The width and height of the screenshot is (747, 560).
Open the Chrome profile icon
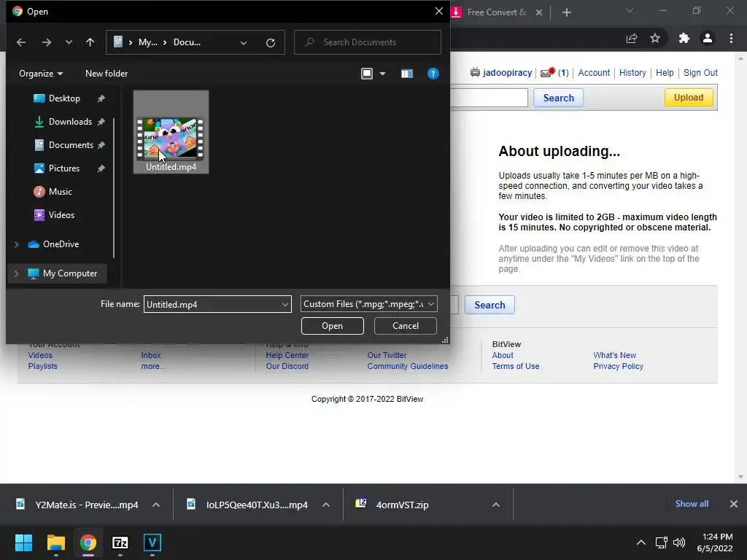pos(708,38)
